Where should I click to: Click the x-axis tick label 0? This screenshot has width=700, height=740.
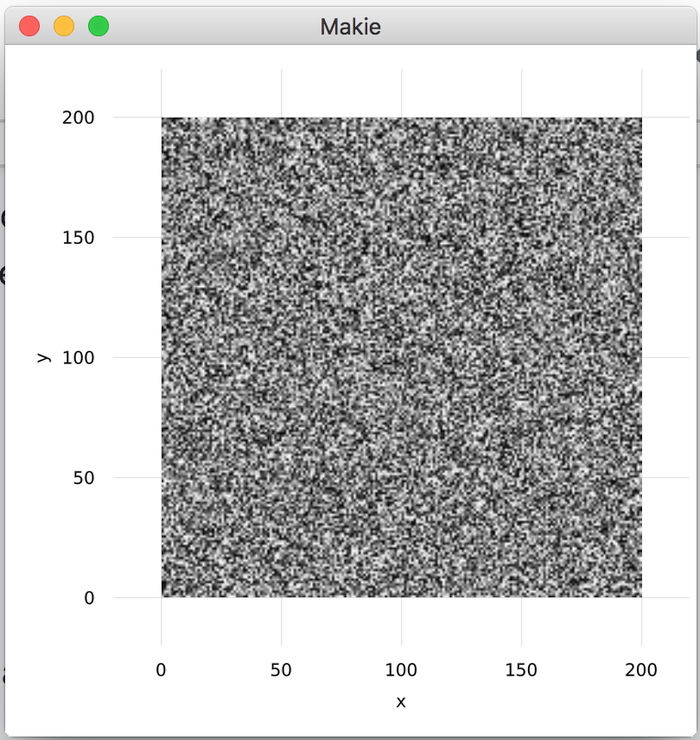pos(161,670)
